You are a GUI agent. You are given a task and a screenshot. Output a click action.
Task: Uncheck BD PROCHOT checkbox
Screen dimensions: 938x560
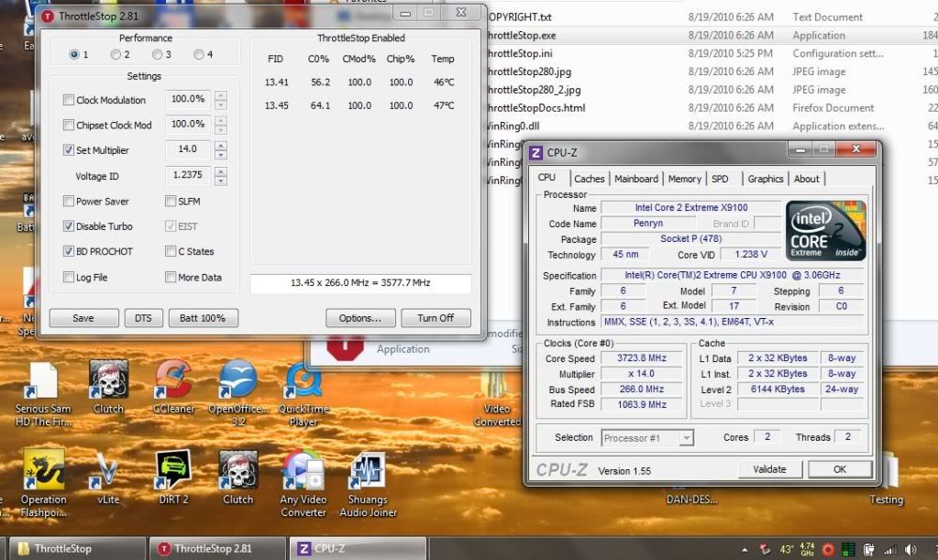click(x=68, y=252)
